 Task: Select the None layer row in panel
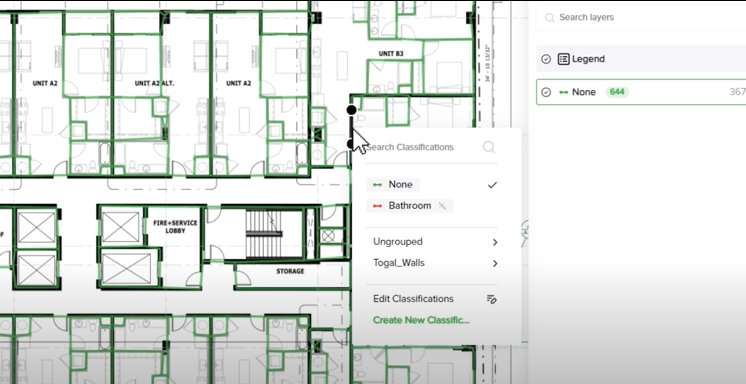pos(641,92)
